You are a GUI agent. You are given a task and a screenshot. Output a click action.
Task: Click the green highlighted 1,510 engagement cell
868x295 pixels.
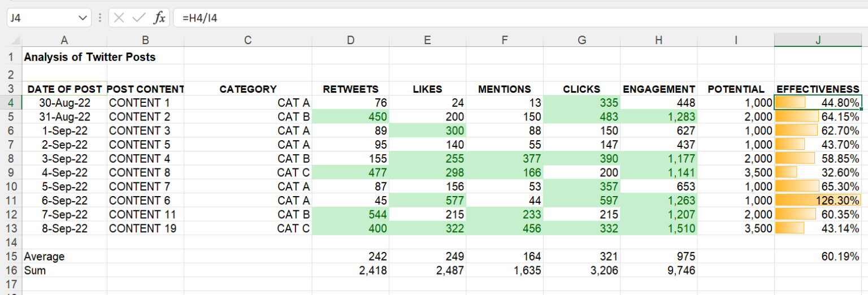tap(659, 228)
